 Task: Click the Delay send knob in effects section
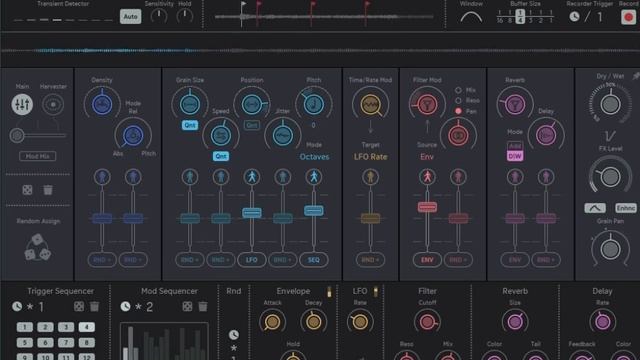[x=546, y=135]
